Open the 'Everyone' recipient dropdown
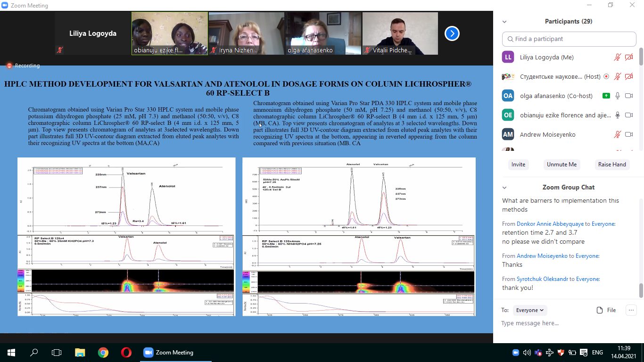The width and height of the screenshot is (644, 362). tap(530, 310)
